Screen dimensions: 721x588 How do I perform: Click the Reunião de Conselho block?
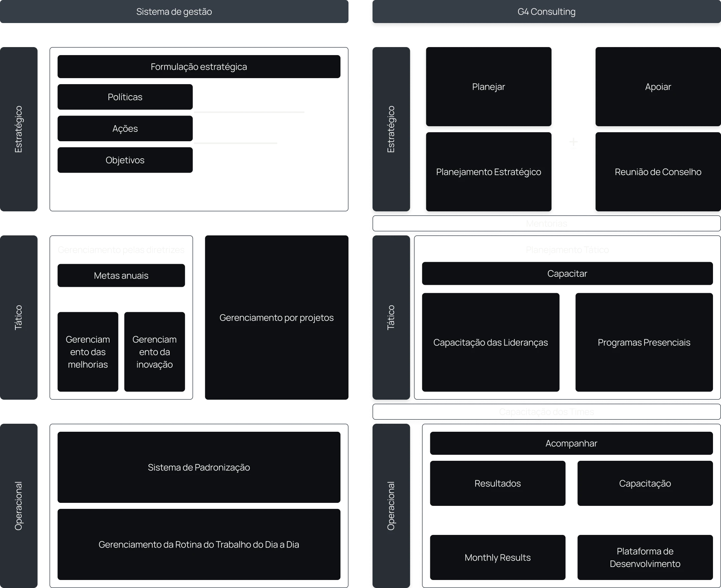pos(658,172)
